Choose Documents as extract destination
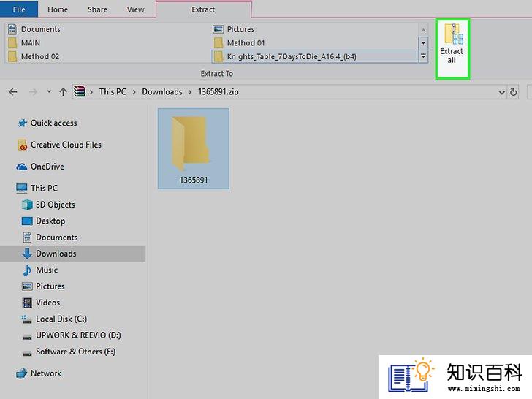Viewport: 532px width, 399px height. click(x=34, y=29)
